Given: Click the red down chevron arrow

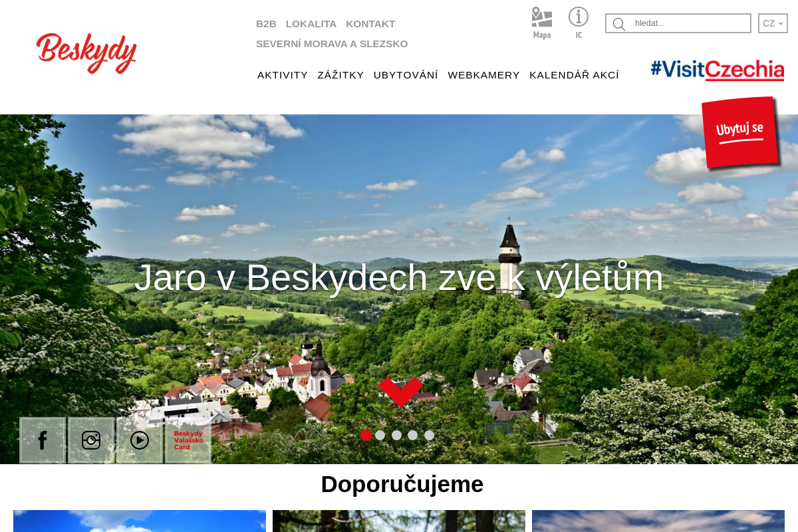Looking at the screenshot, I should 400,392.
